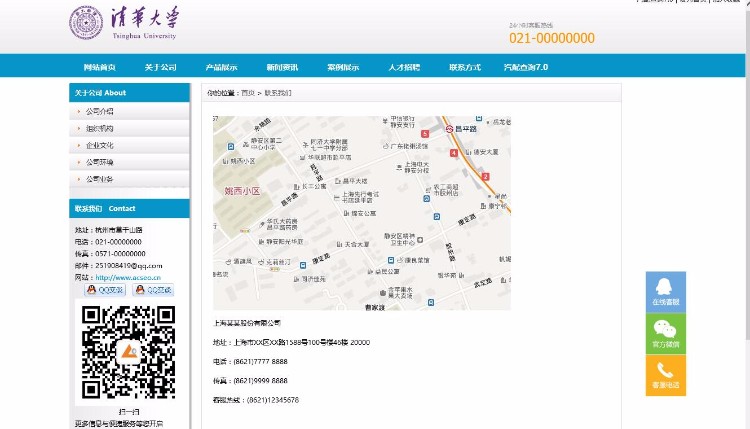This screenshot has width=750, height=429.
Task: Open 联系方式 navigation item
Action: point(464,67)
